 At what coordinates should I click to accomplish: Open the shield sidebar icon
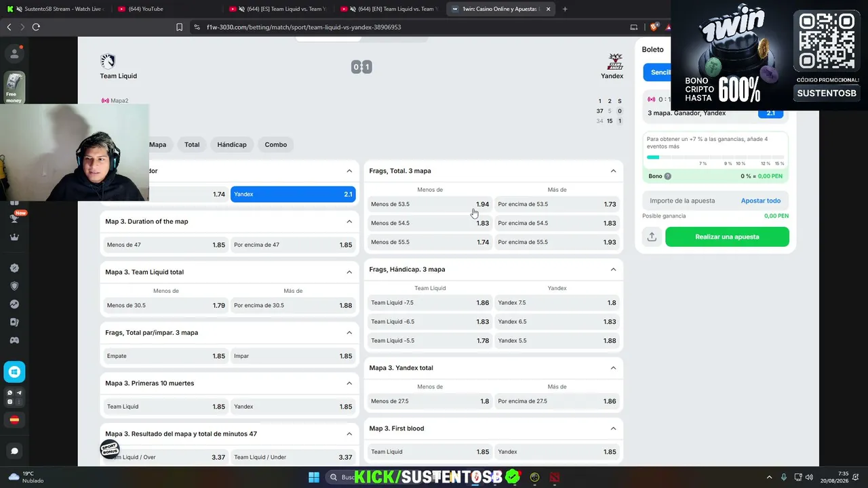click(x=14, y=286)
